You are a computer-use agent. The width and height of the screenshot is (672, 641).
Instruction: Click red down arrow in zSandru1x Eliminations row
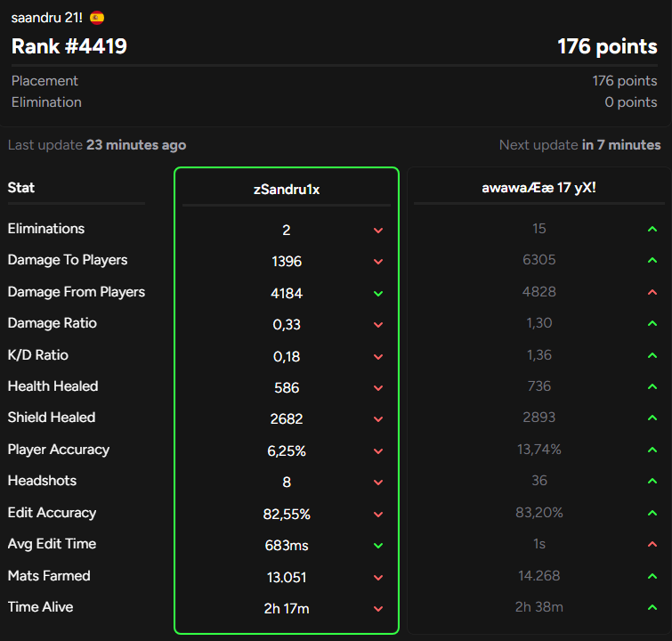[x=378, y=231]
